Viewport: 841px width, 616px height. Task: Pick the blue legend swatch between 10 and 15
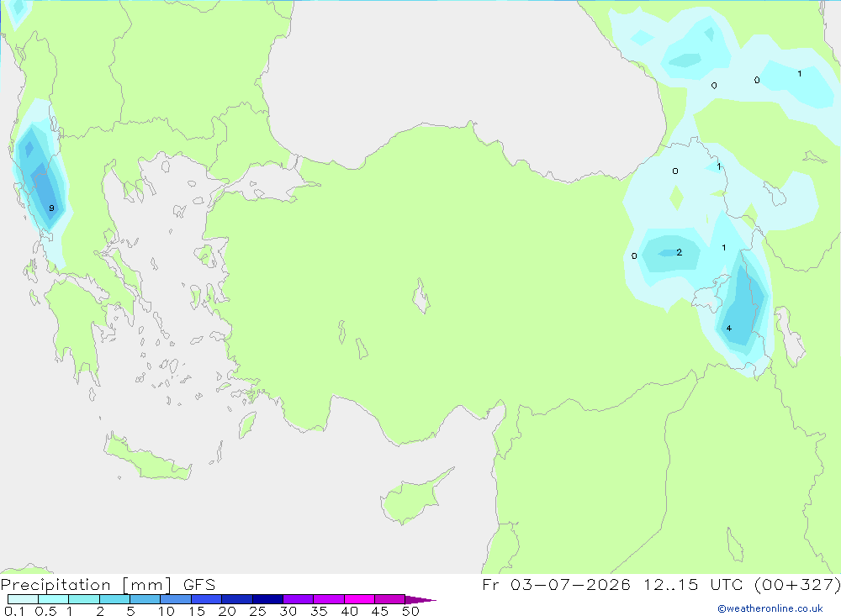pos(176,599)
